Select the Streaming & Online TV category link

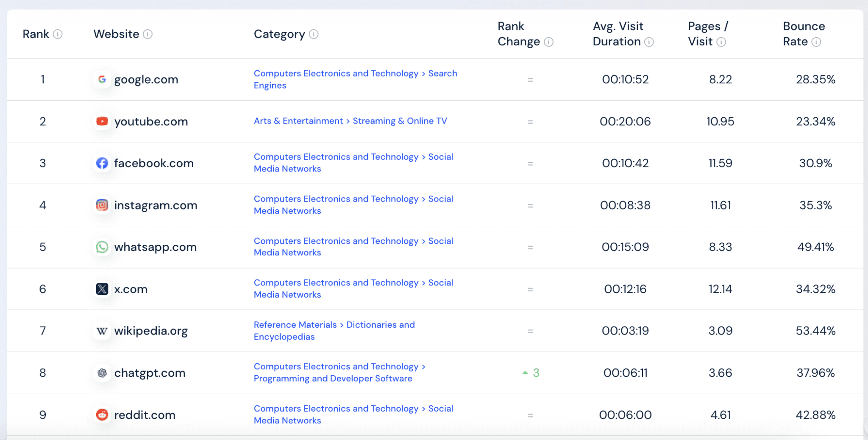point(400,121)
